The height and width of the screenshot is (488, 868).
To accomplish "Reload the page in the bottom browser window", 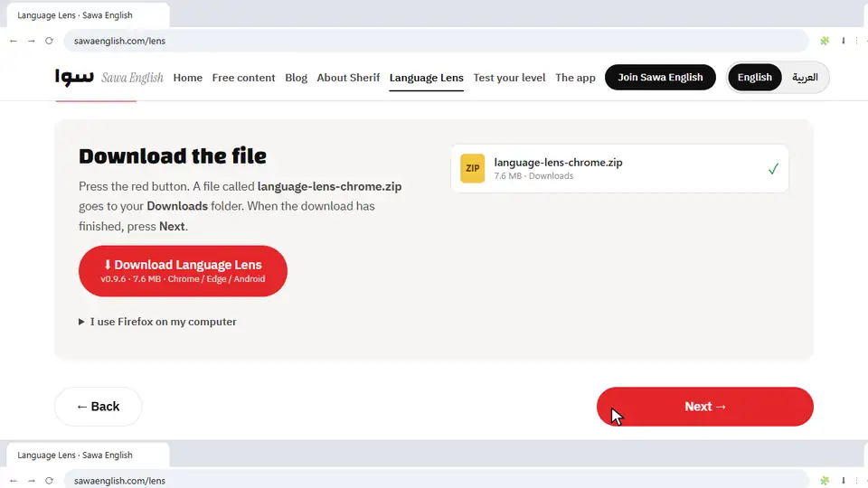I will pos(49,481).
